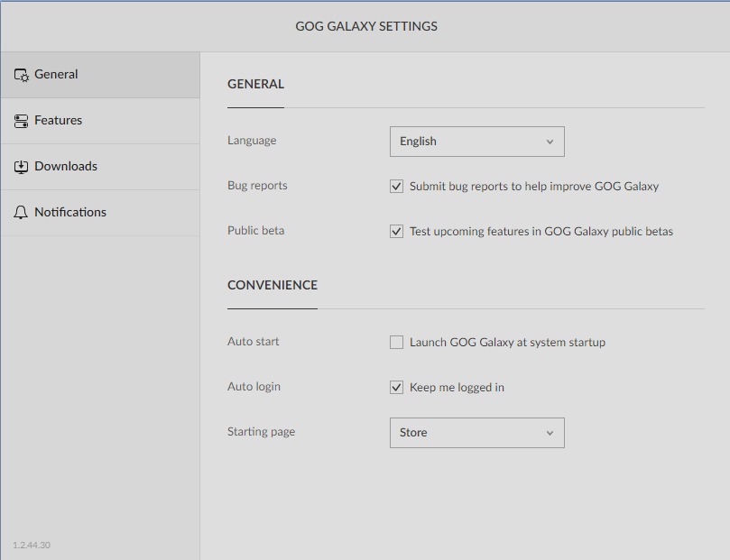This screenshot has height=560, width=730.
Task: Click the version number 1.2.44.30 text
Action: pyautogui.click(x=32, y=545)
